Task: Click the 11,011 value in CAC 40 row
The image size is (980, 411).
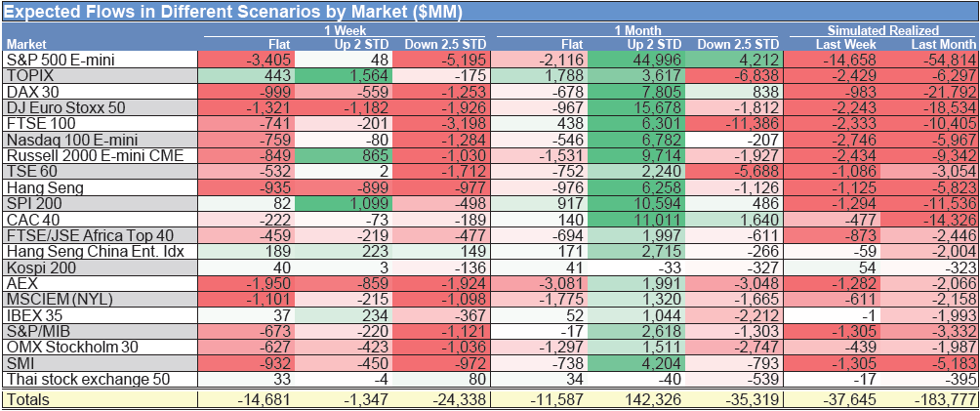Action: (655, 219)
